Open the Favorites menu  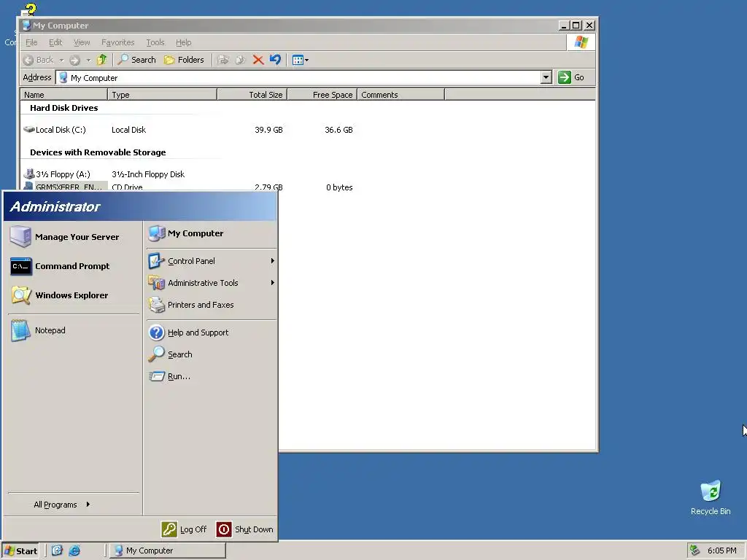click(117, 42)
